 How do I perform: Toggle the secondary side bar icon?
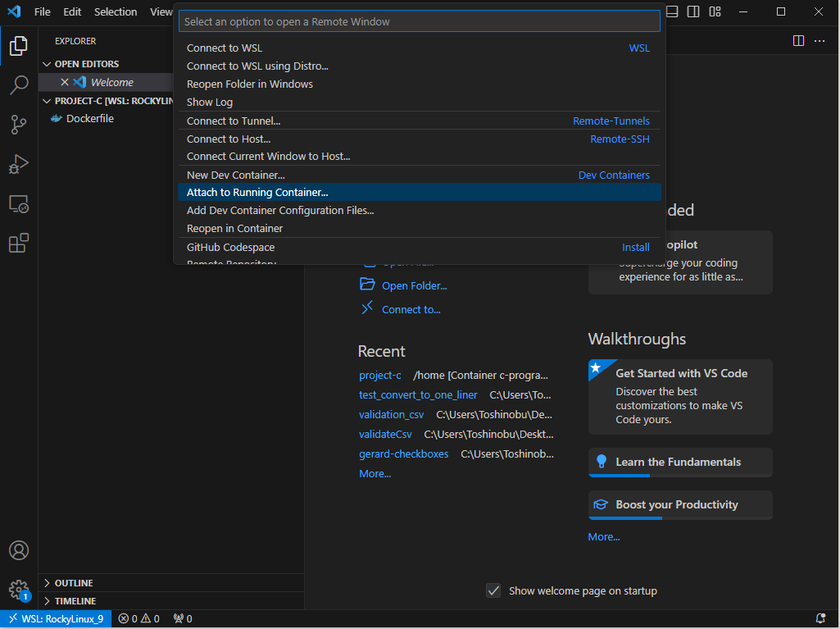tap(693, 11)
